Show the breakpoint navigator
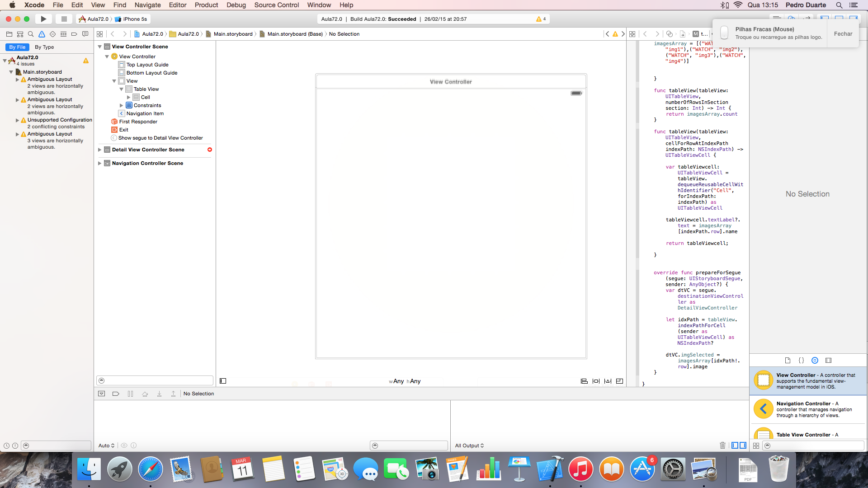 click(x=74, y=34)
